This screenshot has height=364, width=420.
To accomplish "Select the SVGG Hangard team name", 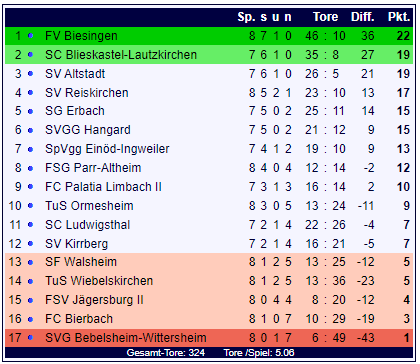I will pos(88,130).
